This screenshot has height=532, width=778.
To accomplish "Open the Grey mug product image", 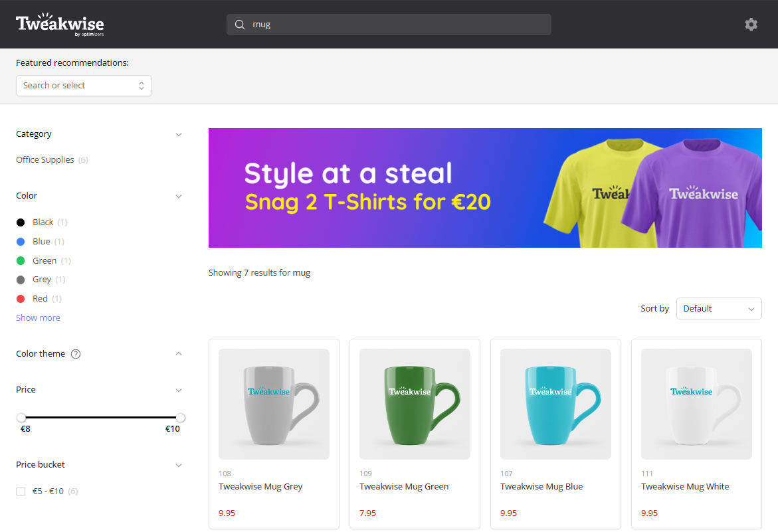I will [274, 404].
